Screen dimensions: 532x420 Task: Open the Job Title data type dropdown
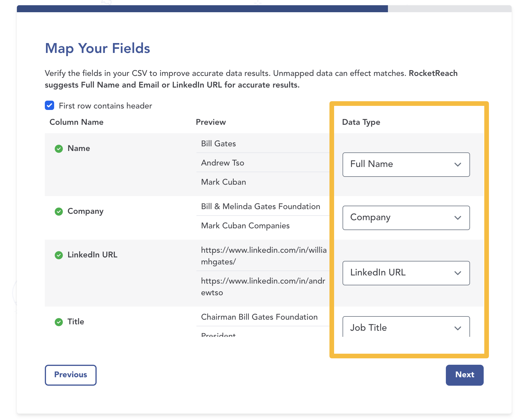pyautogui.click(x=406, y=327)
